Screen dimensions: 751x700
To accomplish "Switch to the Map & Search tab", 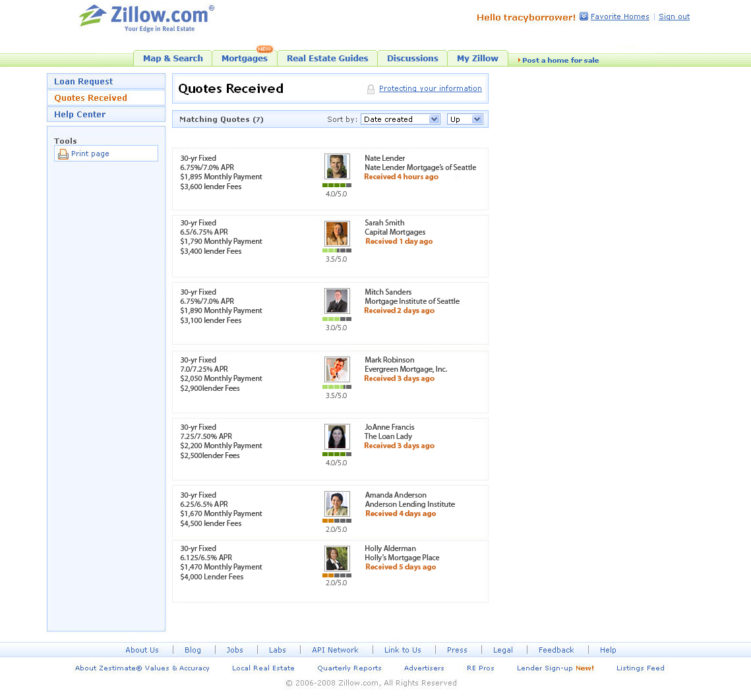I will (x=173, y=59).
